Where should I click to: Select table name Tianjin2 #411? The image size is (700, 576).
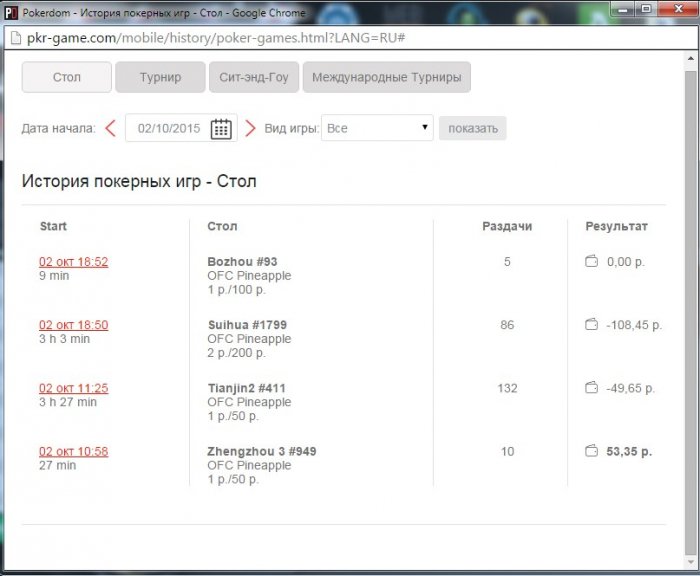pyautogui.click(x=246, y=388)
